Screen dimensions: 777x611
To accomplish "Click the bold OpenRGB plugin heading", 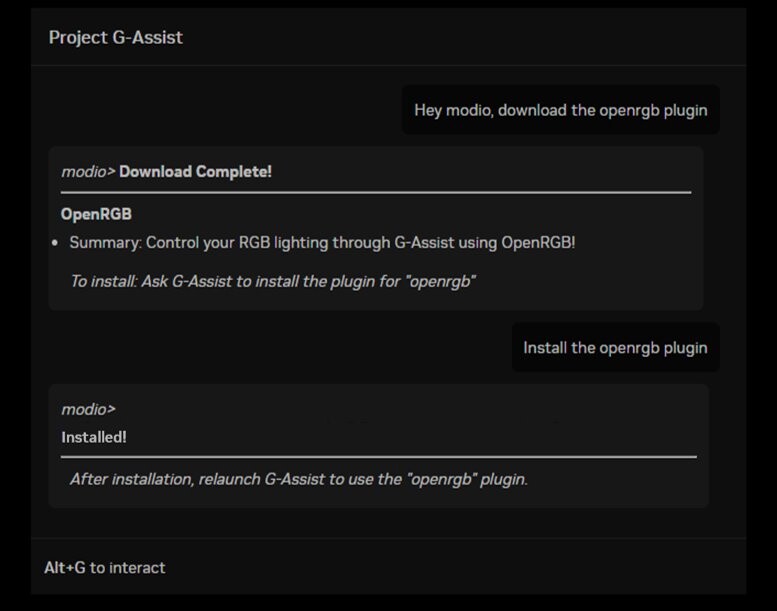I will click(96, 214).
